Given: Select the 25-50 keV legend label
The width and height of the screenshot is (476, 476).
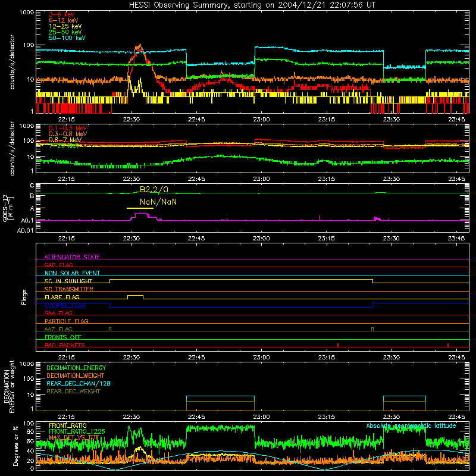Looking at the screenshot, I should point(65,32).
